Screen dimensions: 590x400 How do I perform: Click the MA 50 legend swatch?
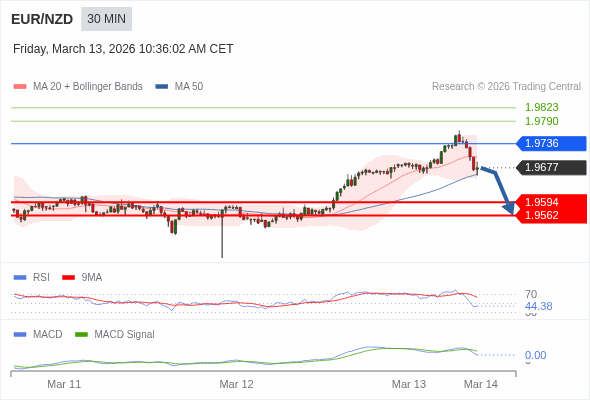162,87
